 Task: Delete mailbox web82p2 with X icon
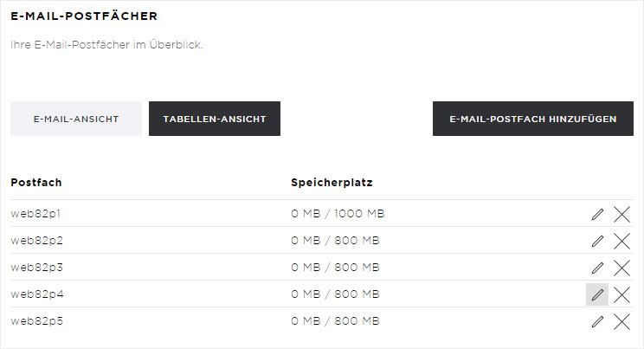[x=621, y=241]
